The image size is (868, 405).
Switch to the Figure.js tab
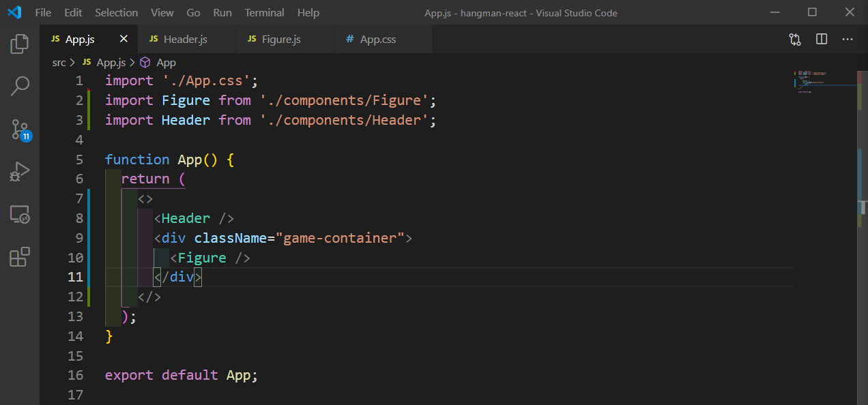click(x=285, y=40)
